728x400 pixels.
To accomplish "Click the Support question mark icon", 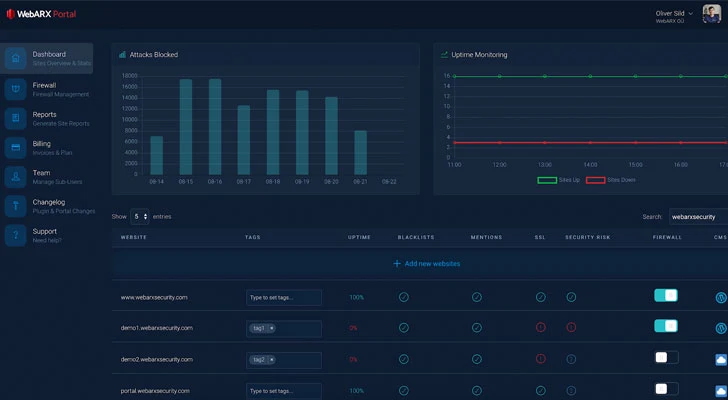I will [x=15, y=235].
